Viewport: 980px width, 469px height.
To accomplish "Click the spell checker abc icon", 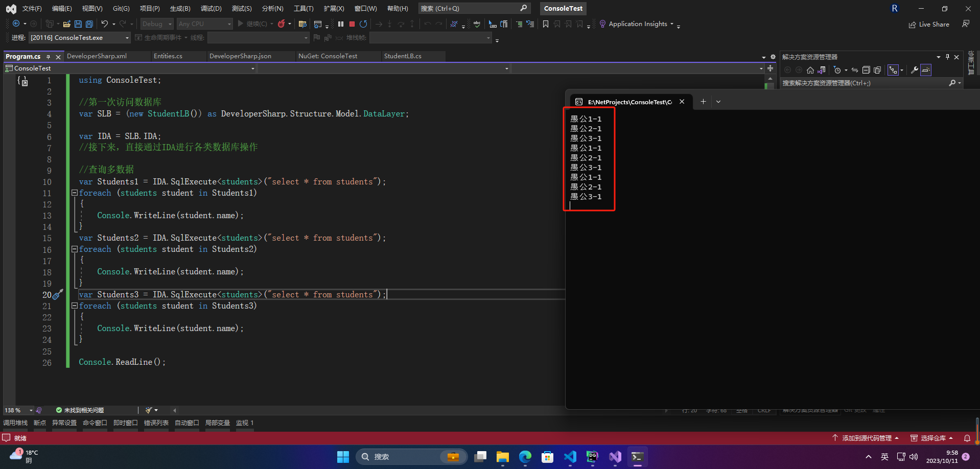I will coord(477,24).
